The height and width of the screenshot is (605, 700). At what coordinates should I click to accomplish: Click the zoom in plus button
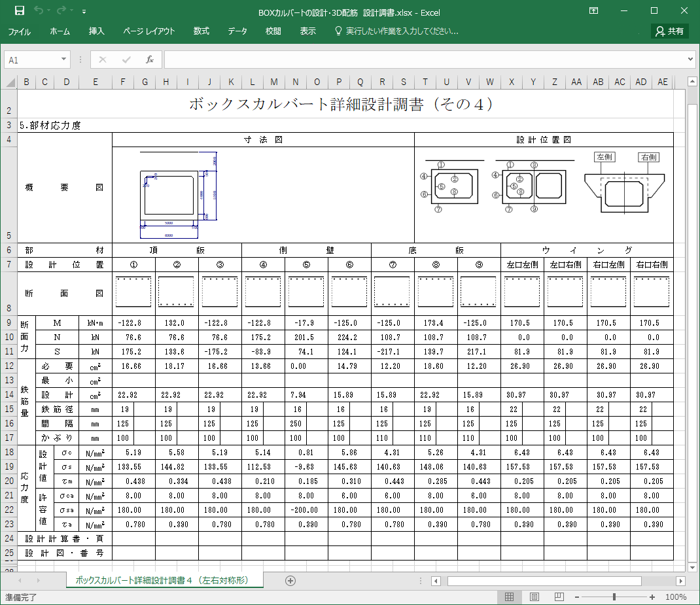pyautogui.click(x=652, y=597)
